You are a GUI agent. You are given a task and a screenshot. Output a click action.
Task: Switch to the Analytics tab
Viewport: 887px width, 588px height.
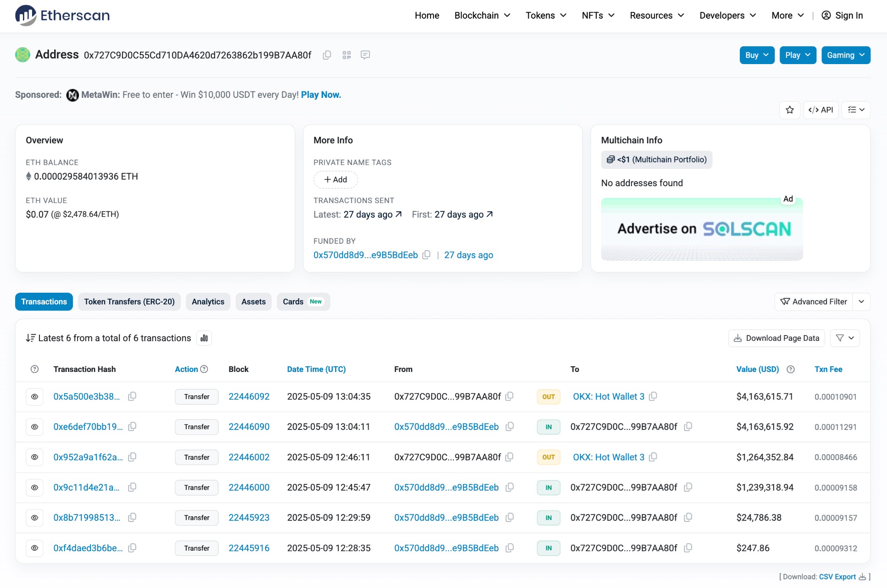(x=208, y=302)
